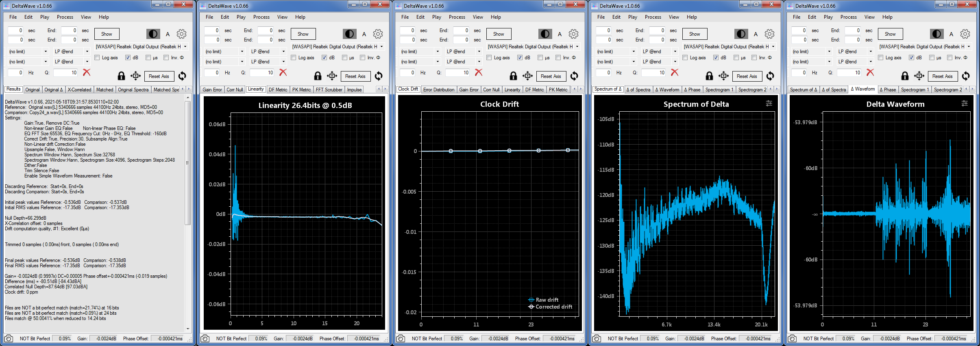Open gear settings in Linearity window

tap(378, 34)
